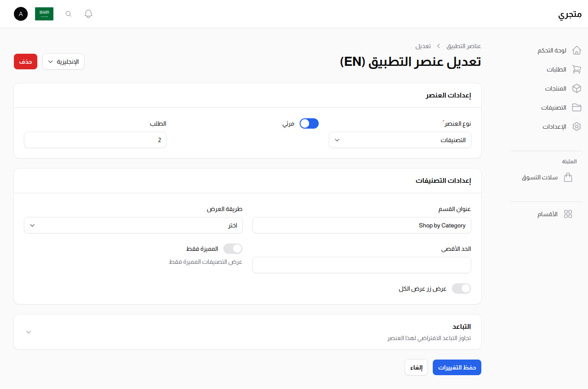Click the search magnifier icon in topbar
Screen dimensions: 588x389
pyautogui.click(x=68, y=13)
